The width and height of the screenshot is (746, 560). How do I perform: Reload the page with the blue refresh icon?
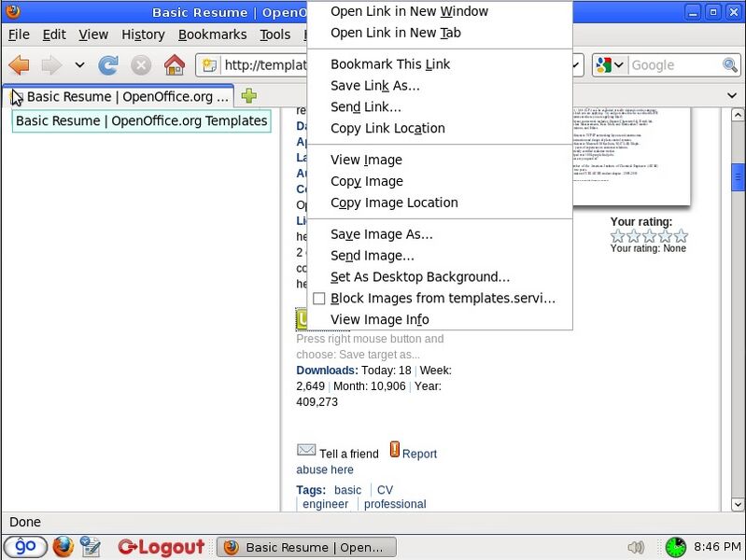pyautogui.click(x=108, y=65)
